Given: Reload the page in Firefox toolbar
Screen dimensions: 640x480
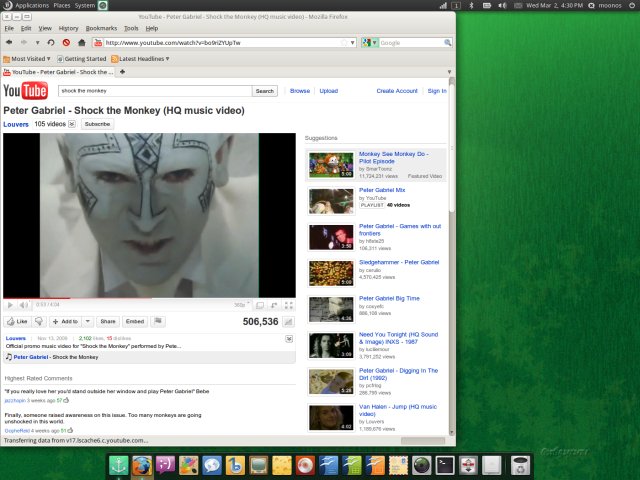Looking at the screenshot, I should coord(51,43).
